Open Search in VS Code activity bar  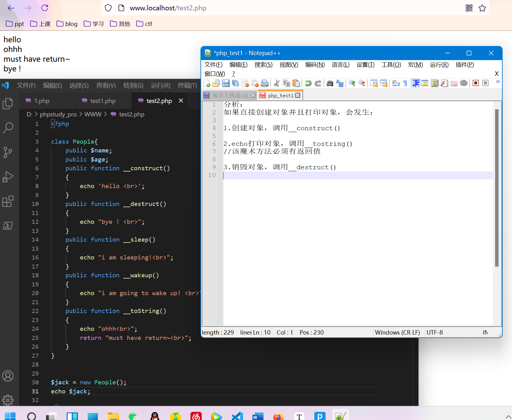pyautogui.click(x=8, y=128)
